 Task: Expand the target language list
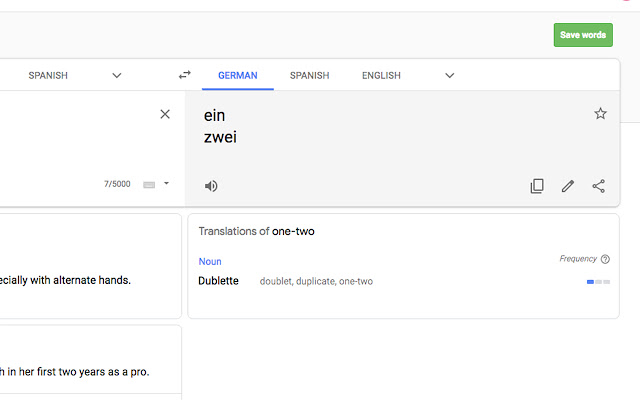click(x=450, y=75)
